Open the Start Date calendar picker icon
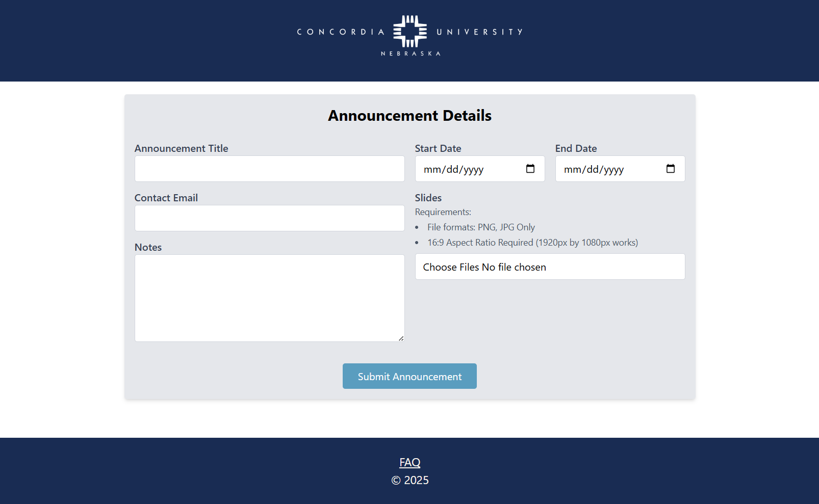 pos(530,169)
